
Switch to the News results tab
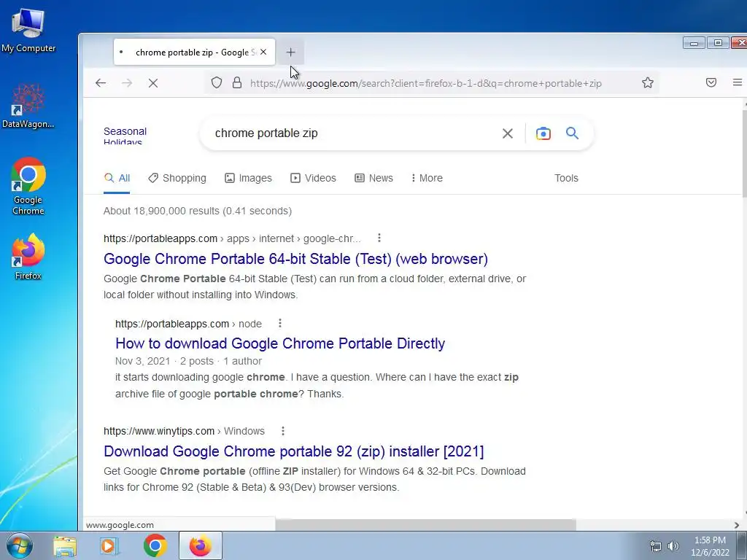coord(374,178)
